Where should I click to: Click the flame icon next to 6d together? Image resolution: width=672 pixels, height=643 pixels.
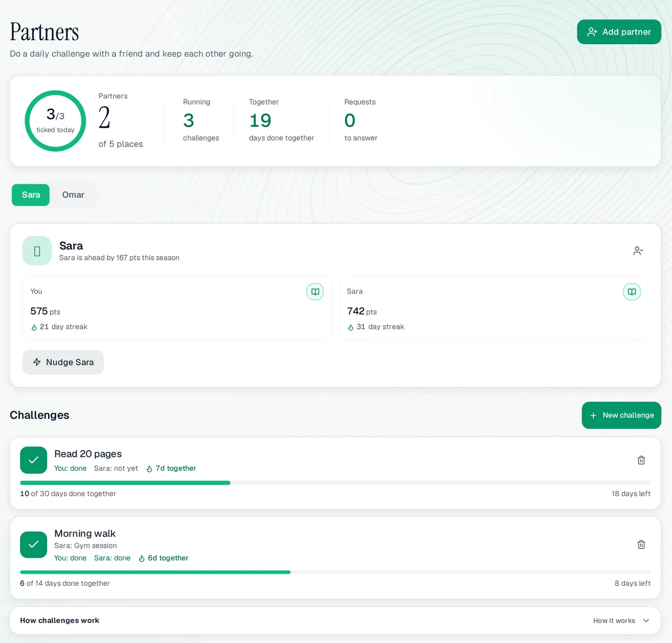tap(142, 558)
